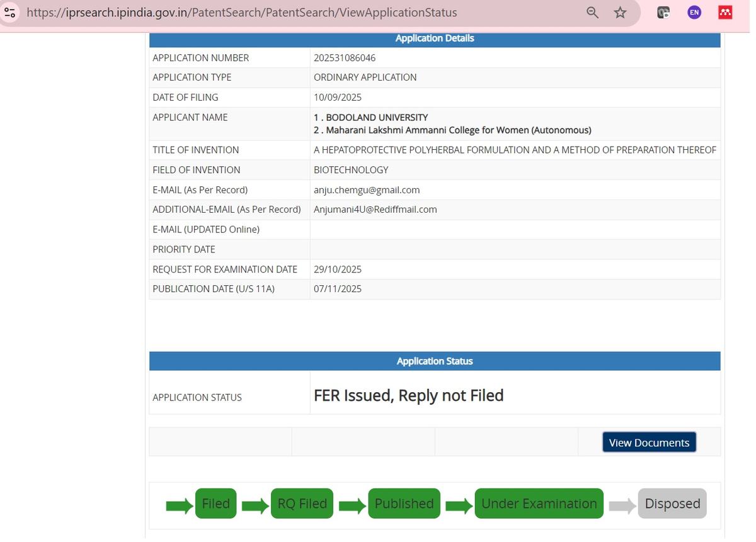Select the RQ Filed status stage
Image resolution: width=756 pixels, height=542 pixels.
point(302,504)
